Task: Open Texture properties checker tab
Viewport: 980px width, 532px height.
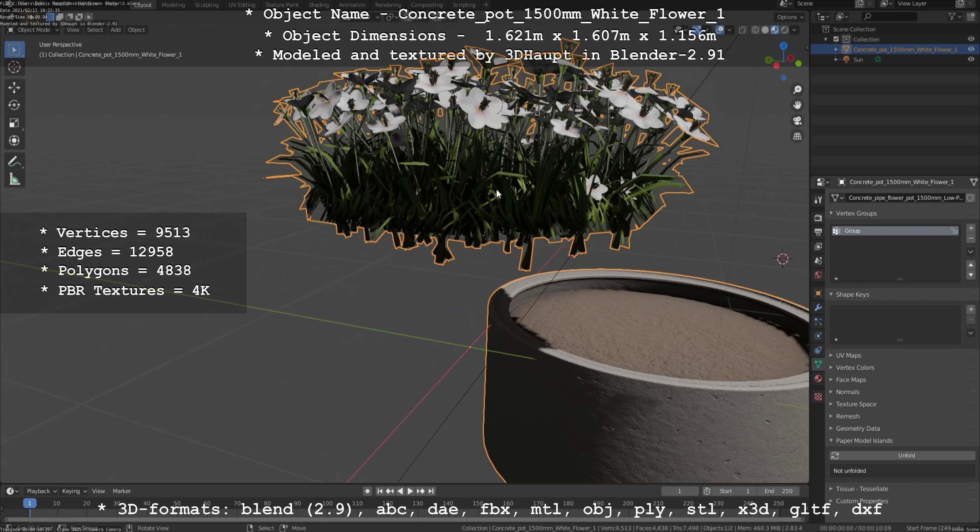Action: tap(818, 397)
